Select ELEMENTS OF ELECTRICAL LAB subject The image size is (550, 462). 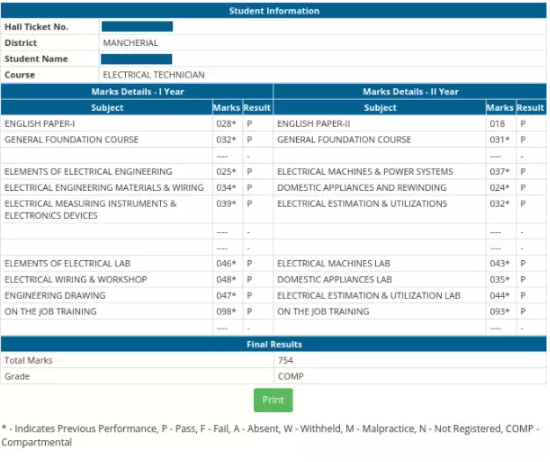(67, 263)
